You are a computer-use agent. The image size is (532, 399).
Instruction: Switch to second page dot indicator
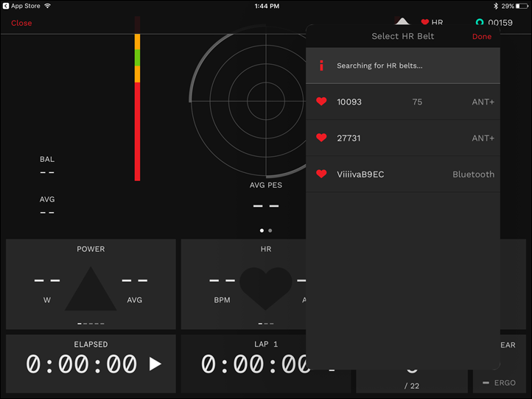[270, 230]
